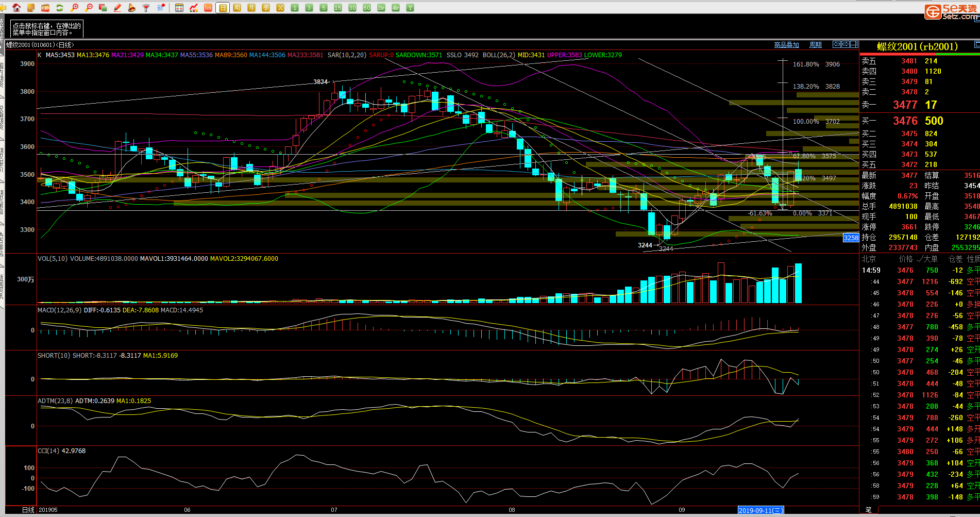Click the MACD(12,26,9) indicator label

[x=60, y=310]
